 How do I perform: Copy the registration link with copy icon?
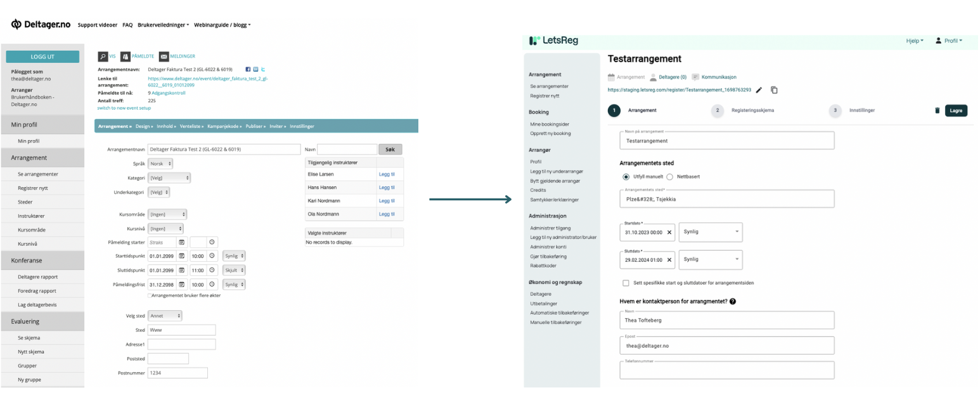pos(774,90)
